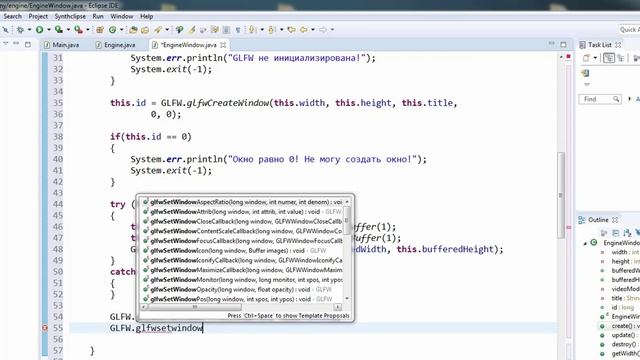
Task: Toggle Scheduled presentation in Task List
Action: (620, 58)
